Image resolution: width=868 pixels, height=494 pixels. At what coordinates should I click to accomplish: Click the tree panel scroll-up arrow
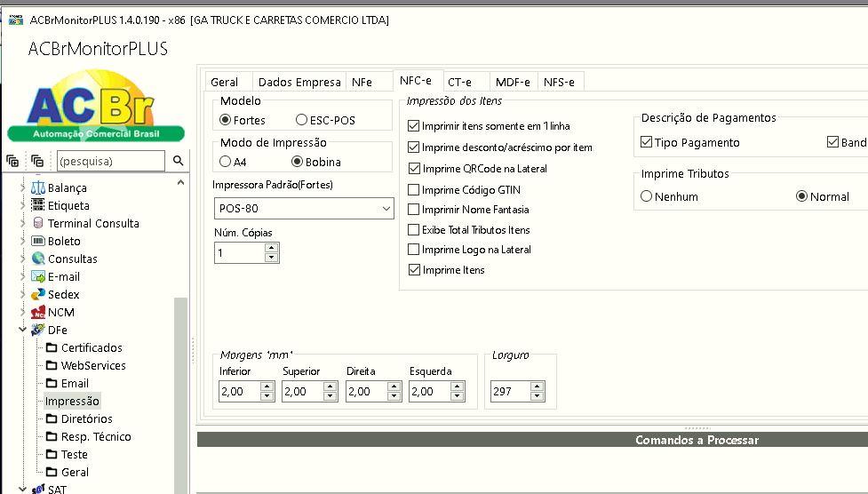pyautogui.click(x=180, y=182)
